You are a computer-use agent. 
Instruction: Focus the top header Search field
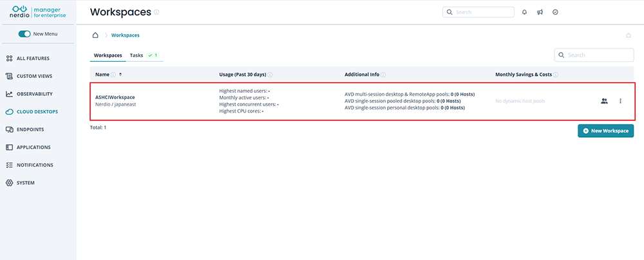coord(478,12)
